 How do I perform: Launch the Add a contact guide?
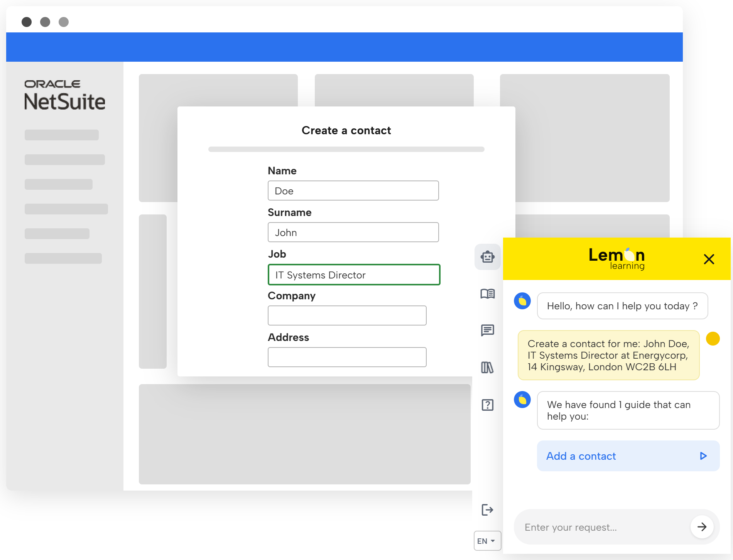[x=628, y=456]
